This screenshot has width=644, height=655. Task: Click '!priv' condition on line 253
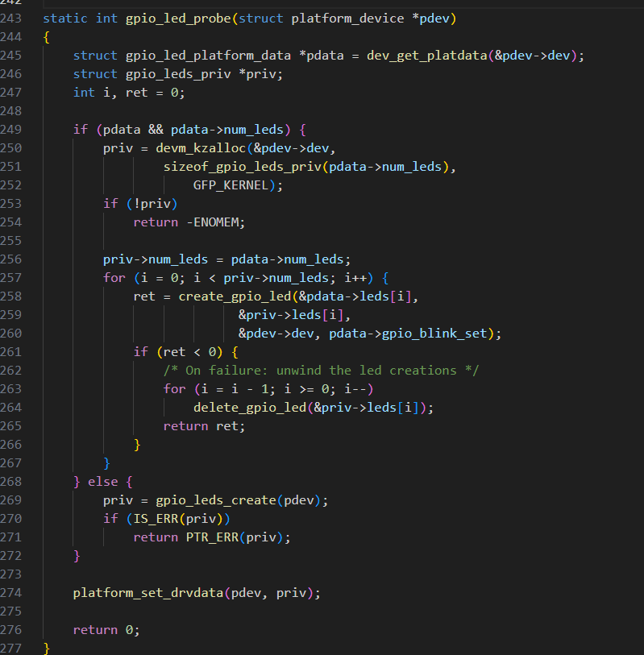pyautogui.click(x=152, y=204)
